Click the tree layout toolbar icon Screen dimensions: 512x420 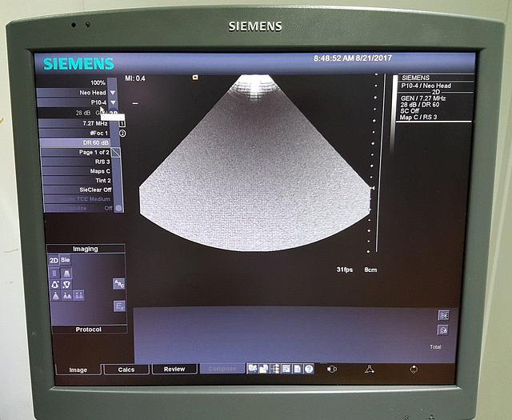click(x=275, y=369)
